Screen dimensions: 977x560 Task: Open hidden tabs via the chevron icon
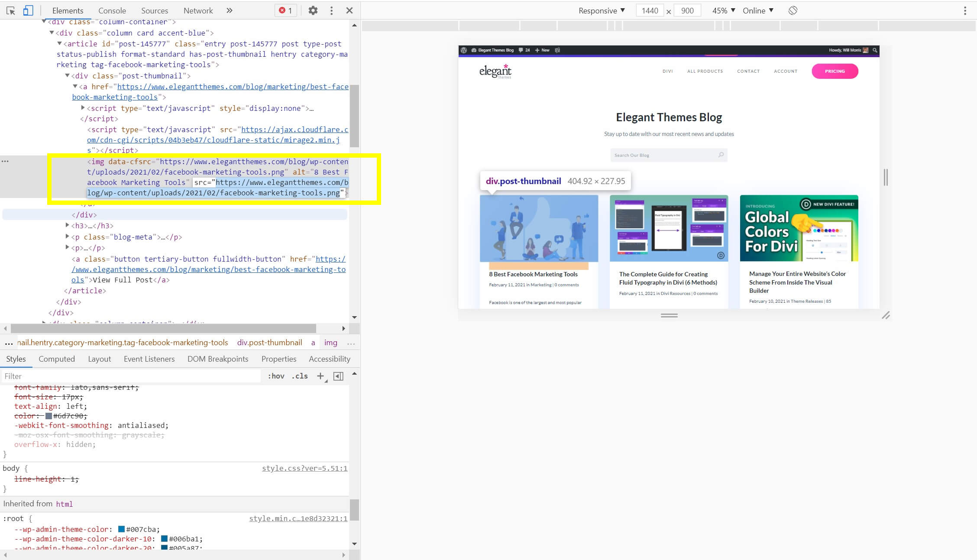230,10
